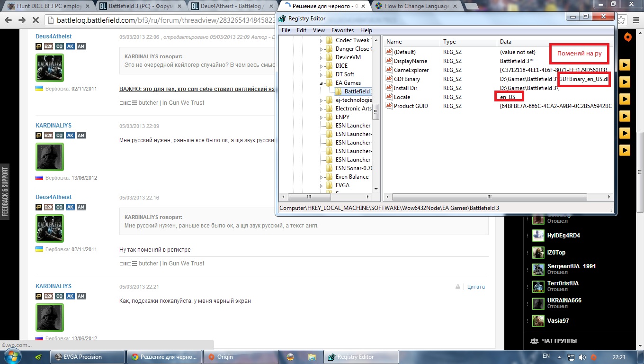Select the GameExplorer registry value
644x364 pixels.
[411, 70]
